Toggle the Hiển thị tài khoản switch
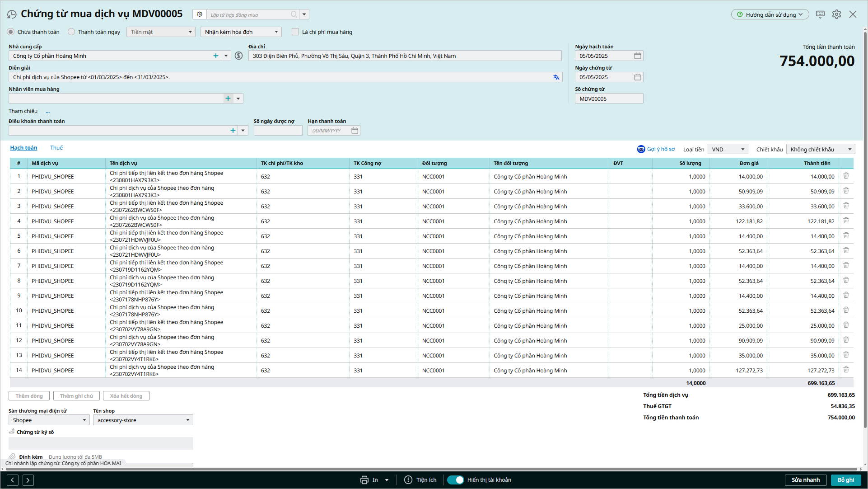Screen dimensions: 868x489 [455, 480]
